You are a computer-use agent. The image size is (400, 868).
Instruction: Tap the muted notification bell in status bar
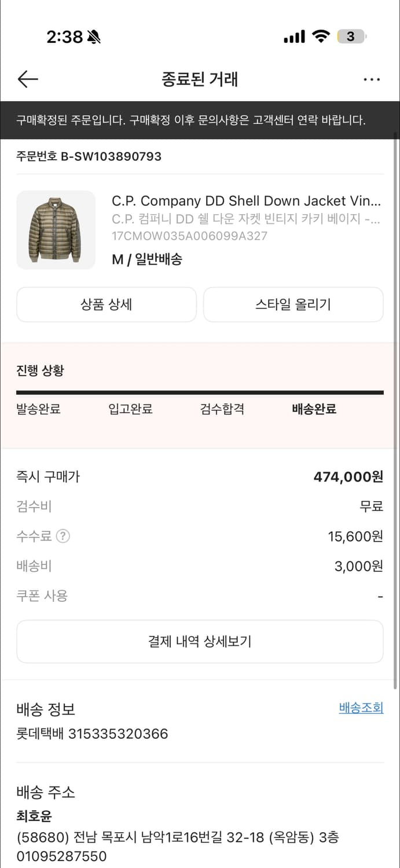pos(93,36)
